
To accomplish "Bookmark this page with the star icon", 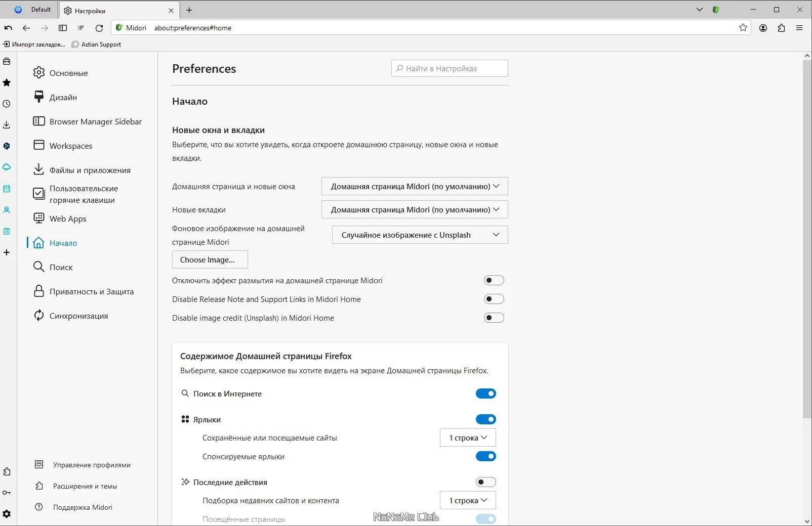I will point(743,28).
